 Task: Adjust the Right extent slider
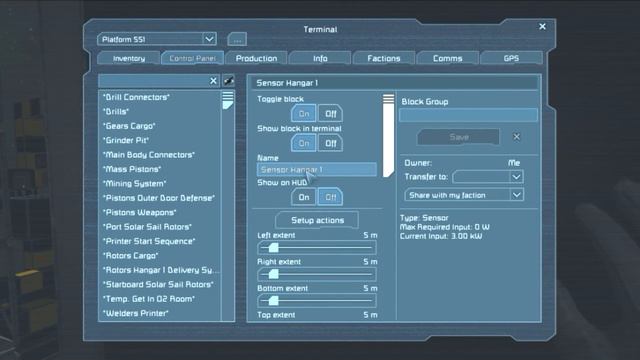click(x=317, y=274)
